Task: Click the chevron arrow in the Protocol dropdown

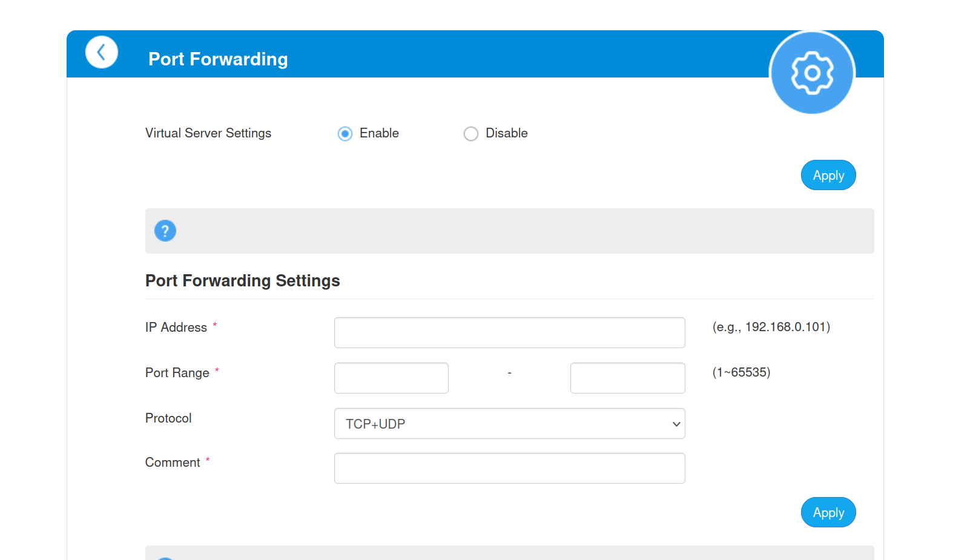Action: tap(676, 424)
